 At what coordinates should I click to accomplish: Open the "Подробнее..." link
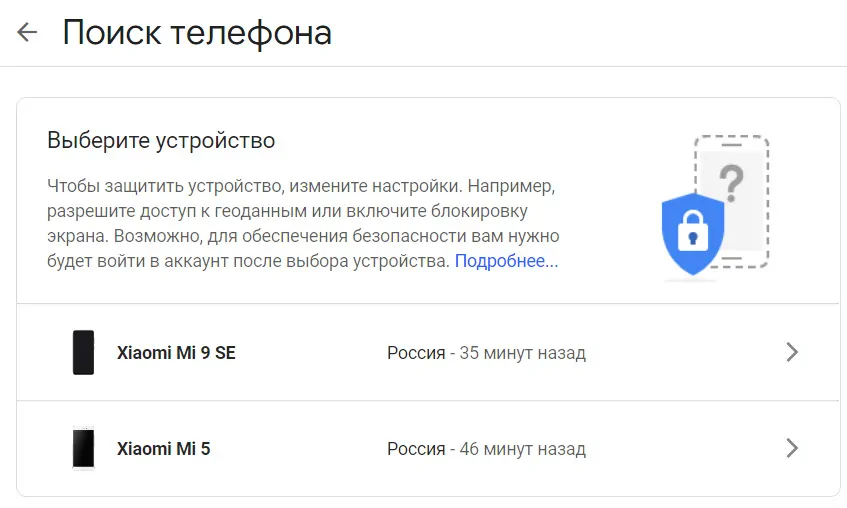506,261
